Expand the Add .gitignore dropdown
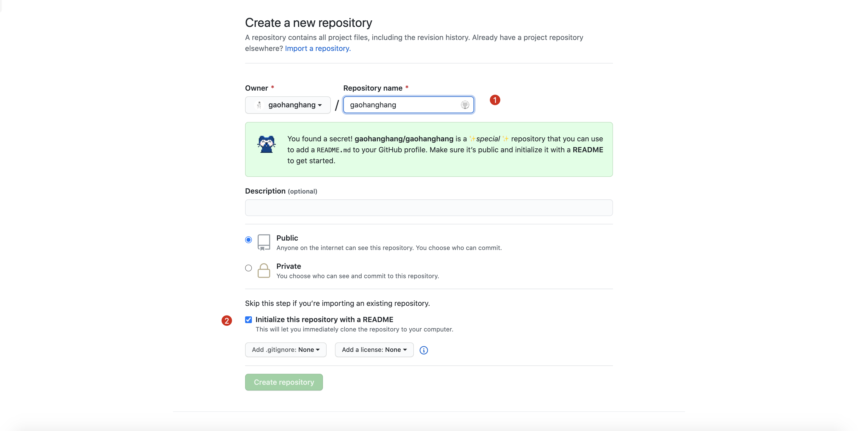 pyautogui.click(x=285, y=350)
